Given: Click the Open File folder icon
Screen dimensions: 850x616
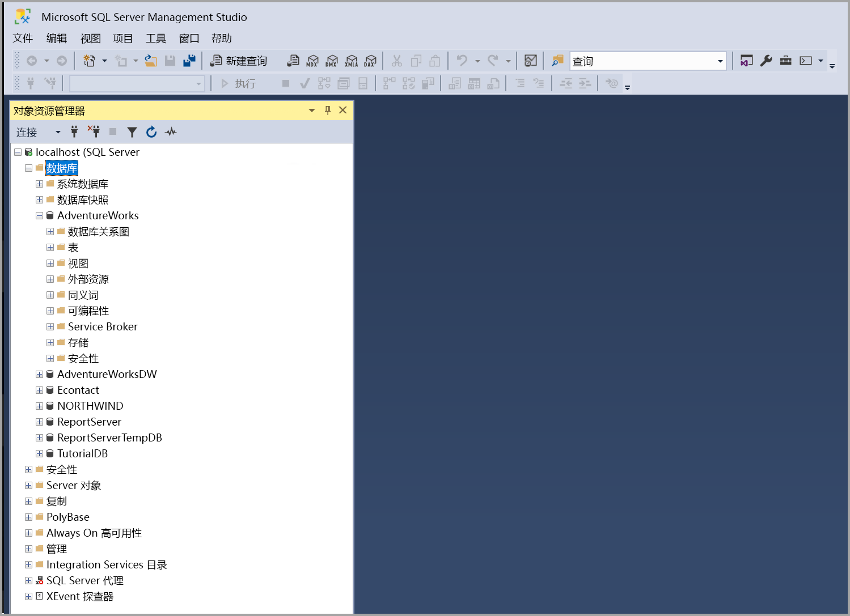Looking at the screenshot, I should tap(151, 61).
